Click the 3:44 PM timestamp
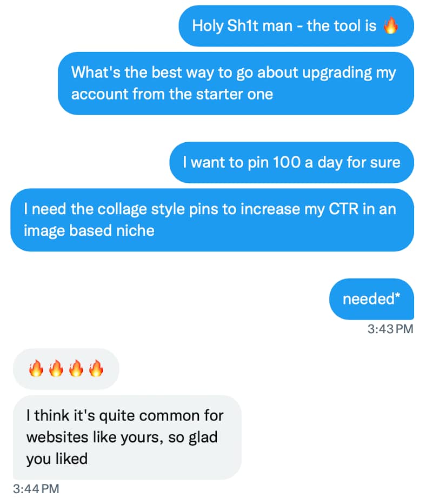This screenshot has height=504, width=426. pos(36,489)
